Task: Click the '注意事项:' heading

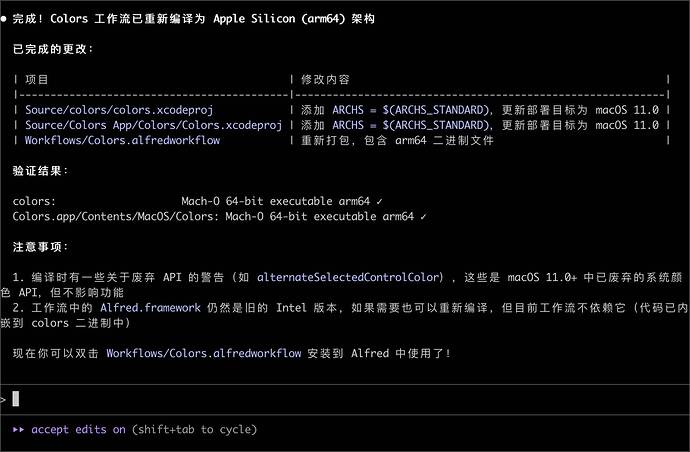Action: click(x=40, y=246)
